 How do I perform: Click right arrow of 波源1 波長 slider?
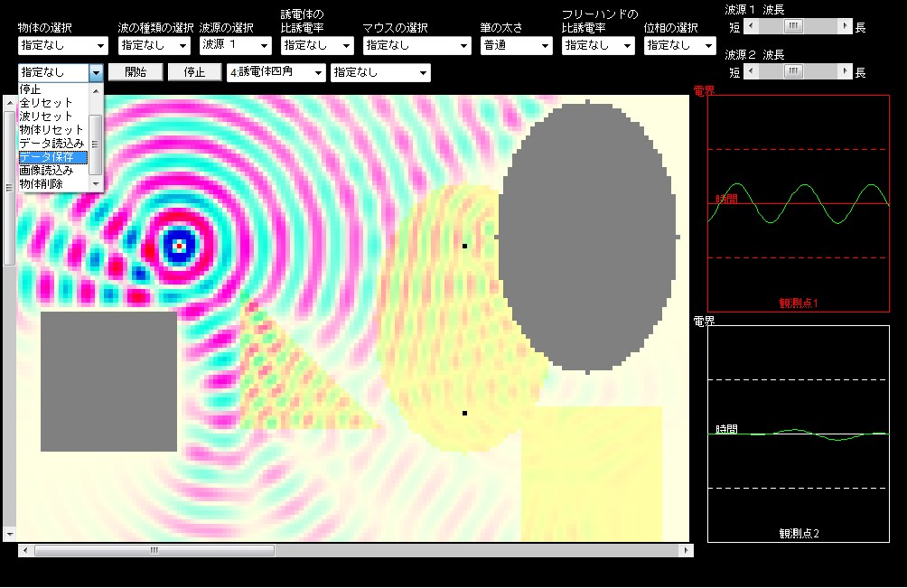point(845,26)
